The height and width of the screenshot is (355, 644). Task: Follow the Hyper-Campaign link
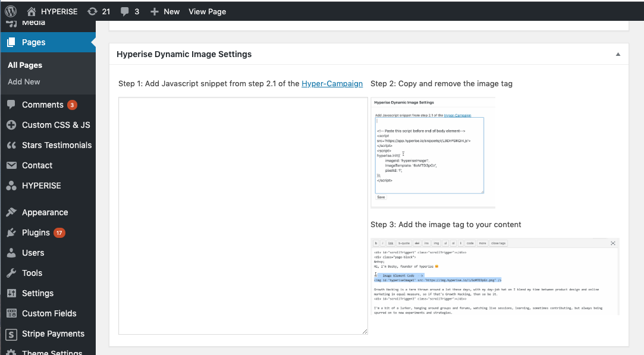point(332,83)
